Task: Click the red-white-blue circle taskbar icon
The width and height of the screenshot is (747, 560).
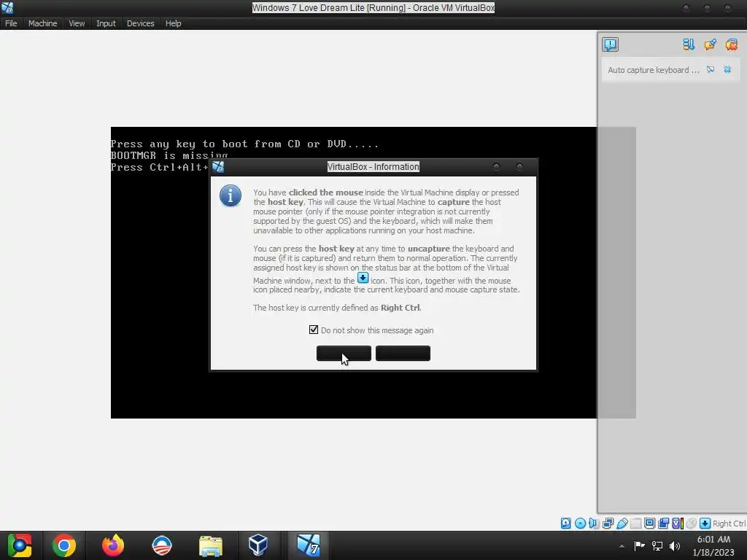Action: pyautogui.click(x=161, y=545)
